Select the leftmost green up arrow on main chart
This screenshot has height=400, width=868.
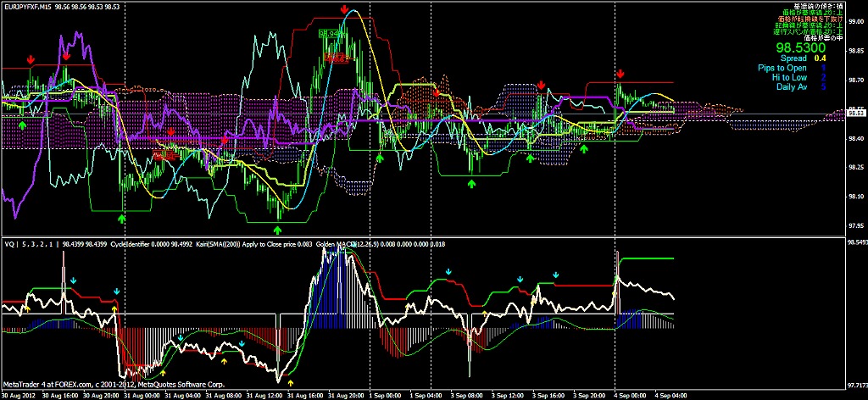pyautogui.click(x=24, y=125)
